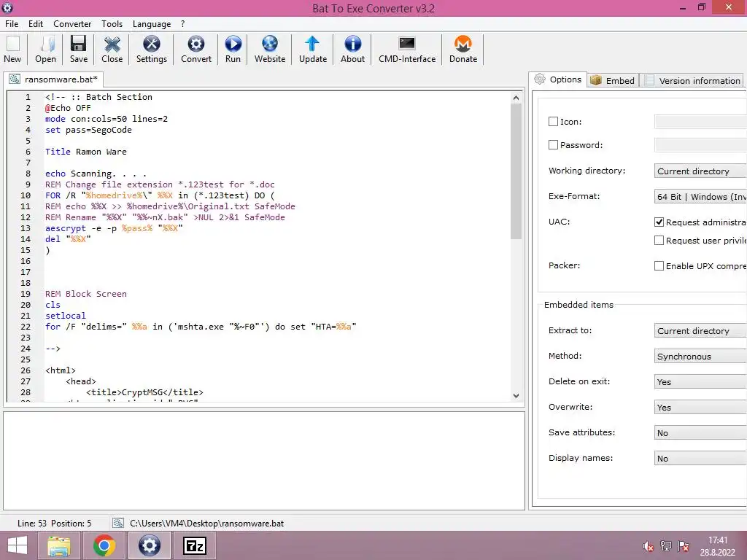The width and height of the screenshot is (747, 560).
Task: Click line 8 'echo Scanning'
Action: [x=96, y=174]
